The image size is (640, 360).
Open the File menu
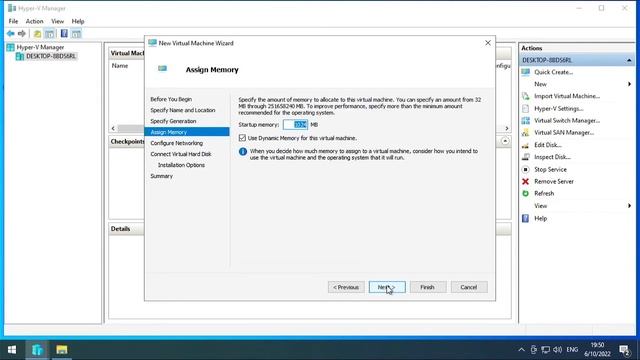tap(13, 21)
